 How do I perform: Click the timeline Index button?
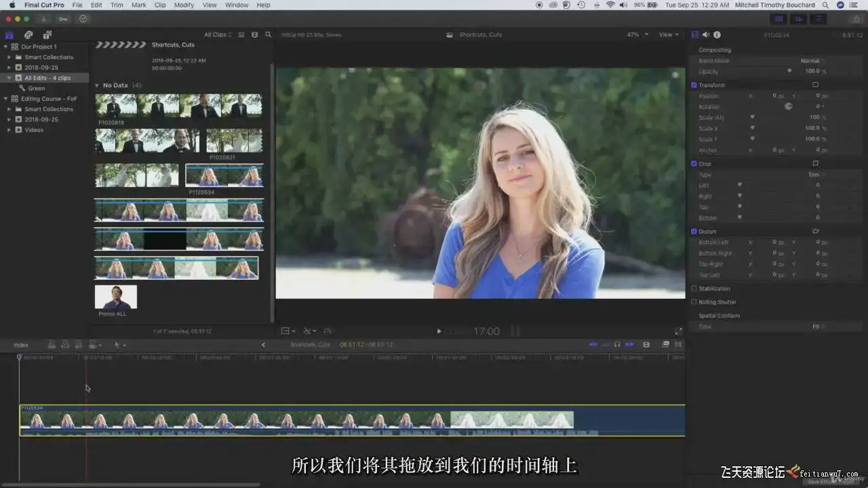[x=21, y=345]
